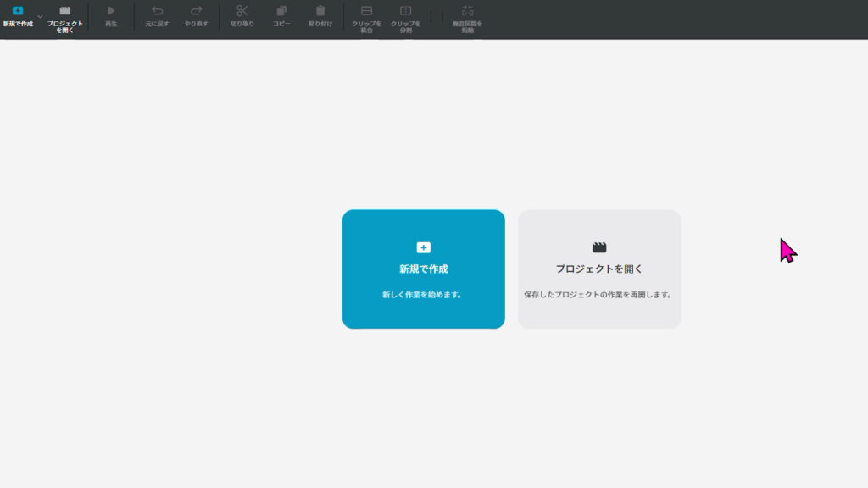Click 無音区間を短縮 in the toolbar
868x488 pixels.
(467, 11)
